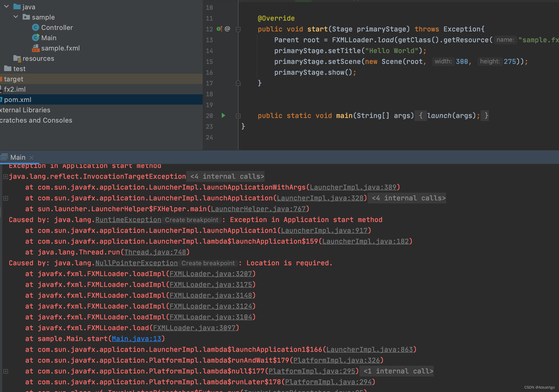Click the sample package folder icon
The height and width of the screenshot is (392, 559).
point(26,17)
